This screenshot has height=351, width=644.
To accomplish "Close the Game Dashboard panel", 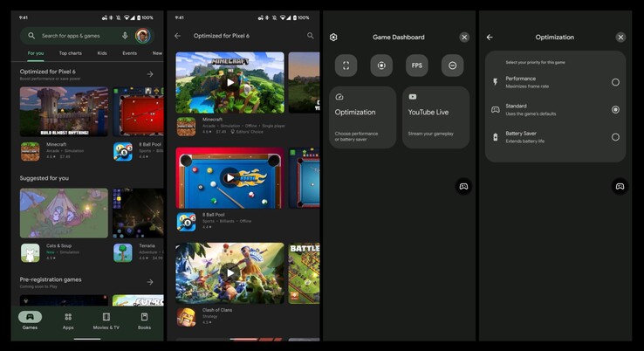I will click(464, 37).
